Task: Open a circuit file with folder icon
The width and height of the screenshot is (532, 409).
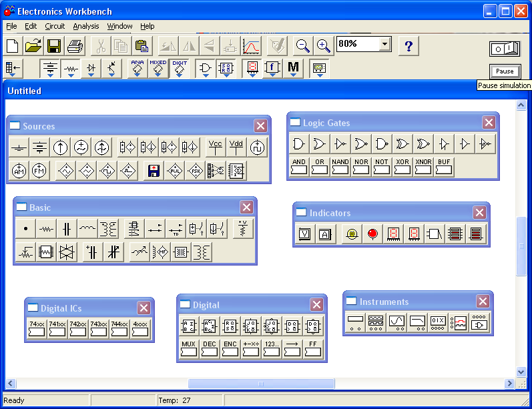Action: pos(33,46)
